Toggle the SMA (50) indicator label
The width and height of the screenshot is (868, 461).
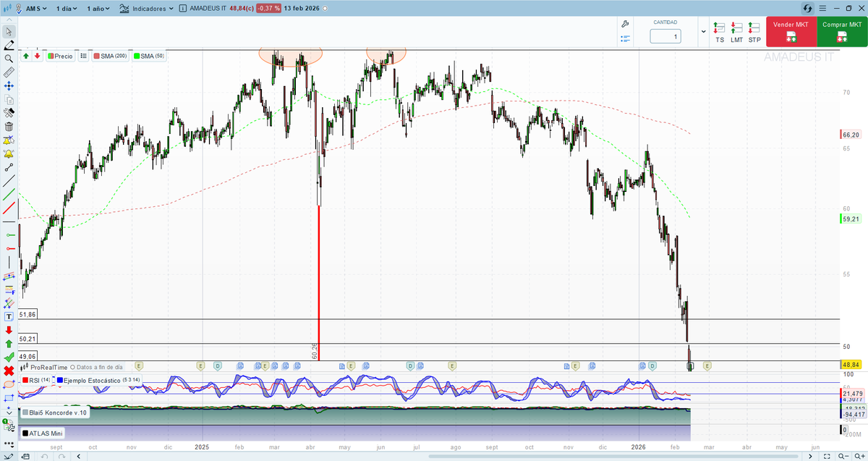150,56
